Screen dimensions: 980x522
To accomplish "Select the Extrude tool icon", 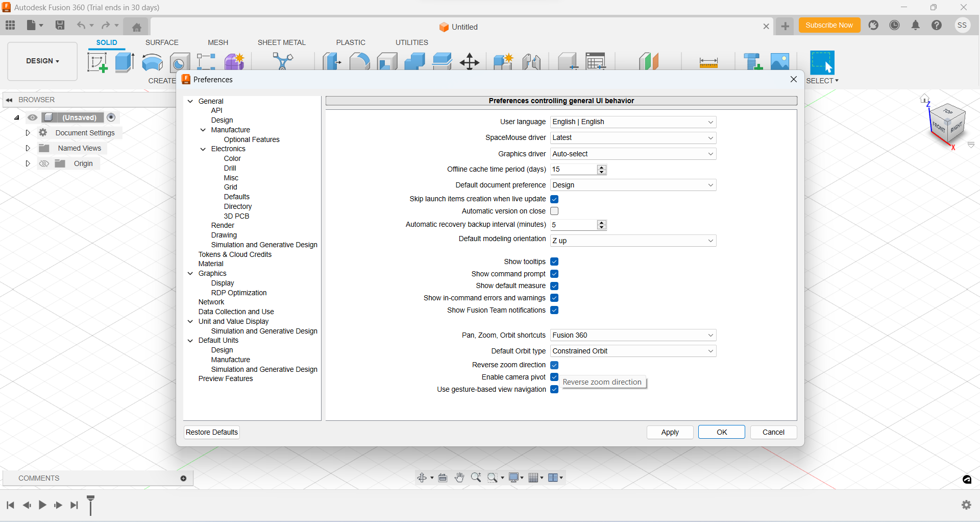I will click(125, 62).
